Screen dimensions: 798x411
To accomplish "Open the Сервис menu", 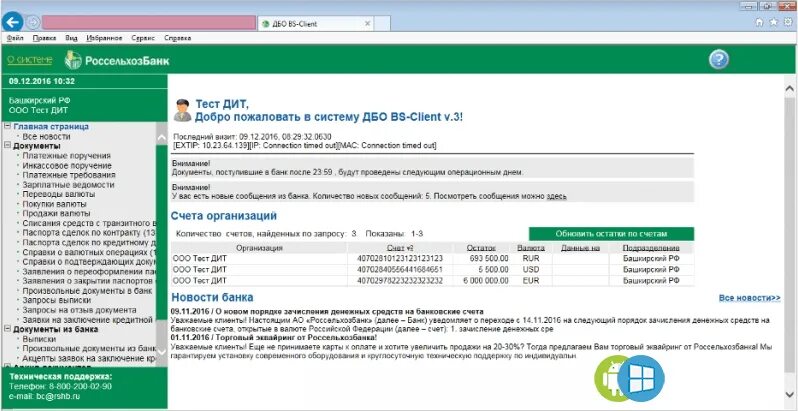I will click(143, 38).
